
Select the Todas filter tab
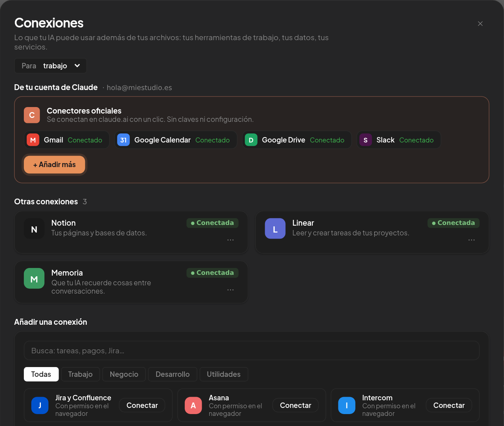pyautogui.click(x=41, y=374)
